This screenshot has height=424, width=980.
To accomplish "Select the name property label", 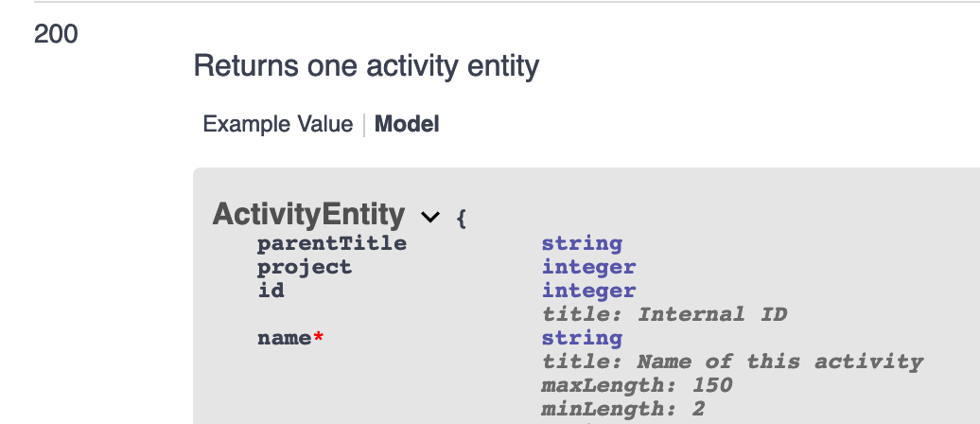I will tap(285, 338).
